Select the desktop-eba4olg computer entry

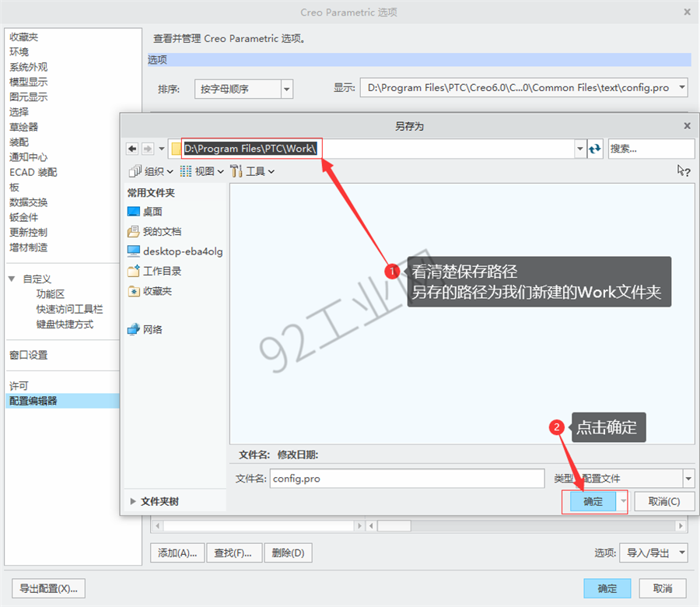click(175, 251)
